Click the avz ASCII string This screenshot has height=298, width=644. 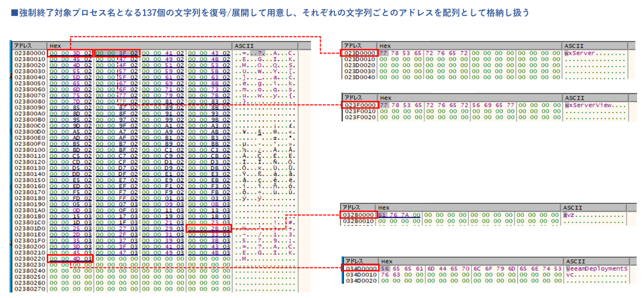(570, 215)
